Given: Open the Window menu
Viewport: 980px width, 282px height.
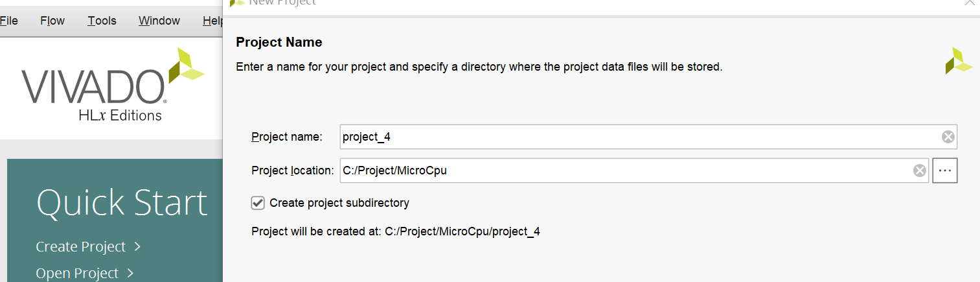Looking at the screenshot, I should point(159,21).
